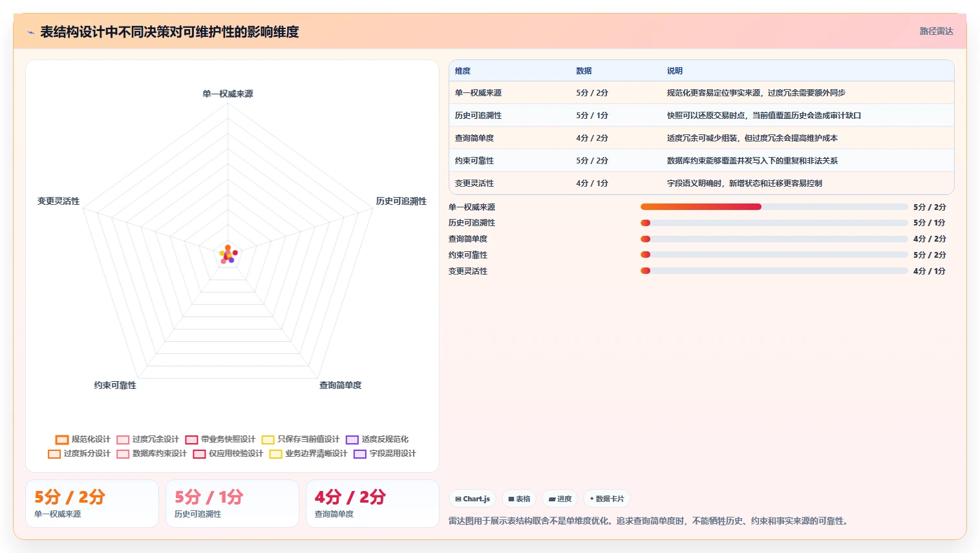Toggle the 过度拆分设计 legend dataset
This screenshot has width=980, height=553.
79,454
